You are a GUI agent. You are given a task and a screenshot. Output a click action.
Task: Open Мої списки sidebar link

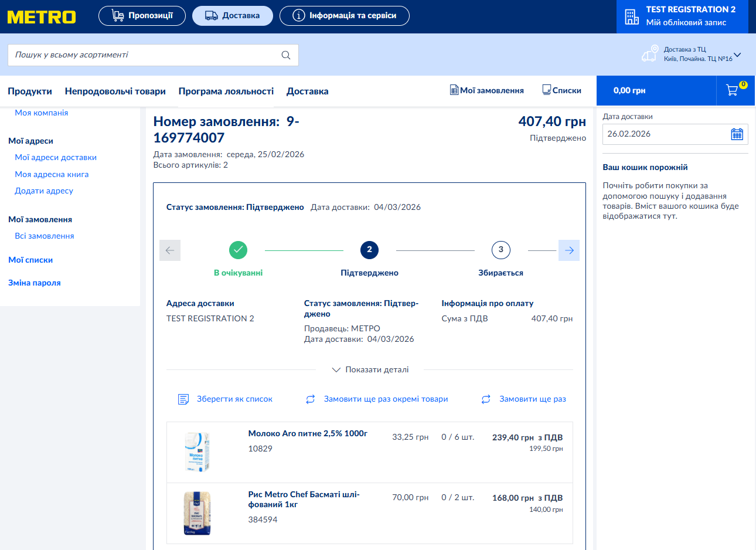[x=30, y=260]
